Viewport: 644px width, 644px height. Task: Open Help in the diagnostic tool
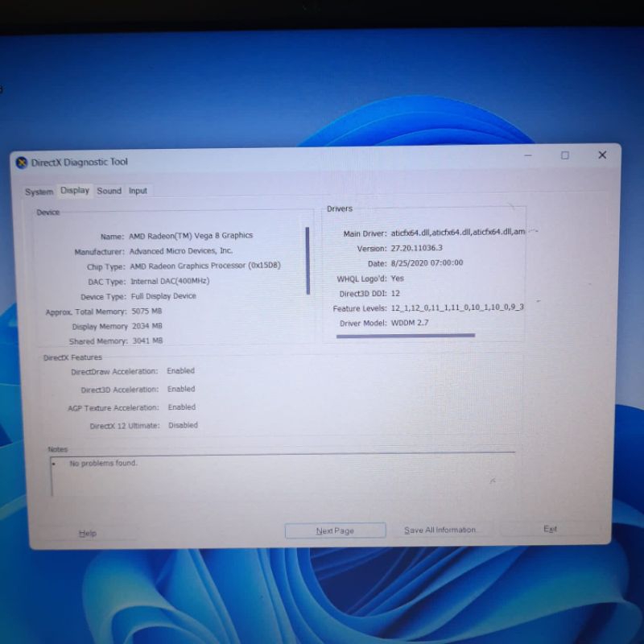(x=88, y=533)
